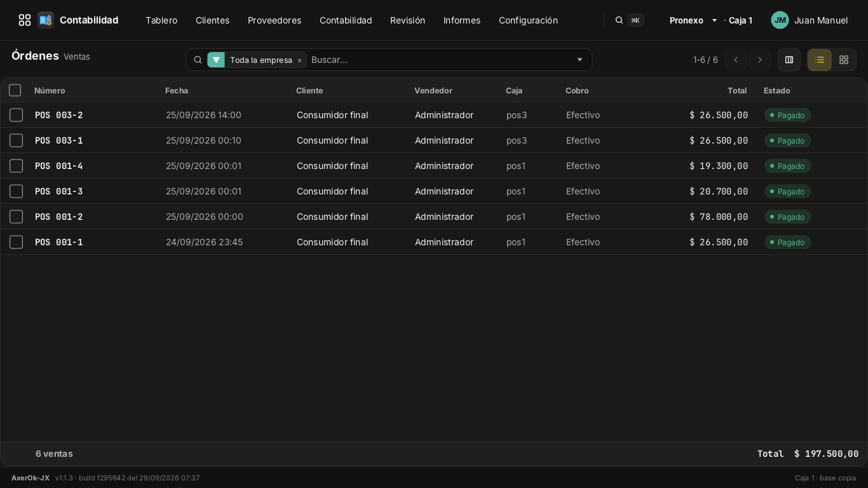Open the Informes menu

pyautogui.click(x=462, y=20)
